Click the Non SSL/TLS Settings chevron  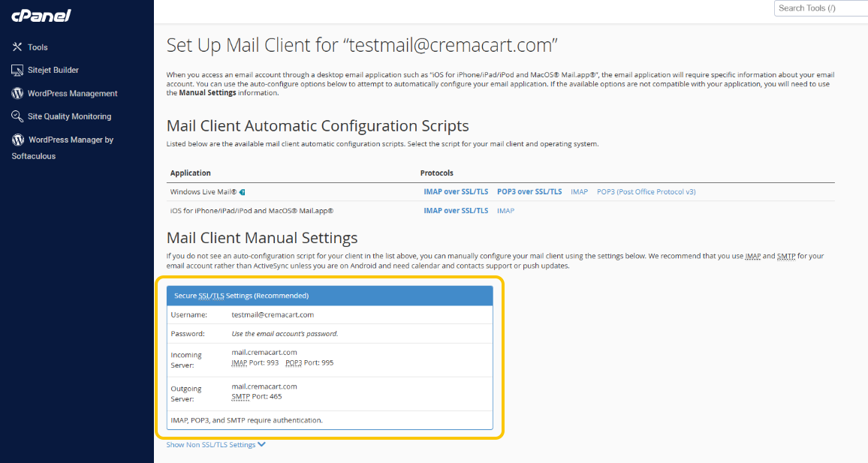coord(261,445)
